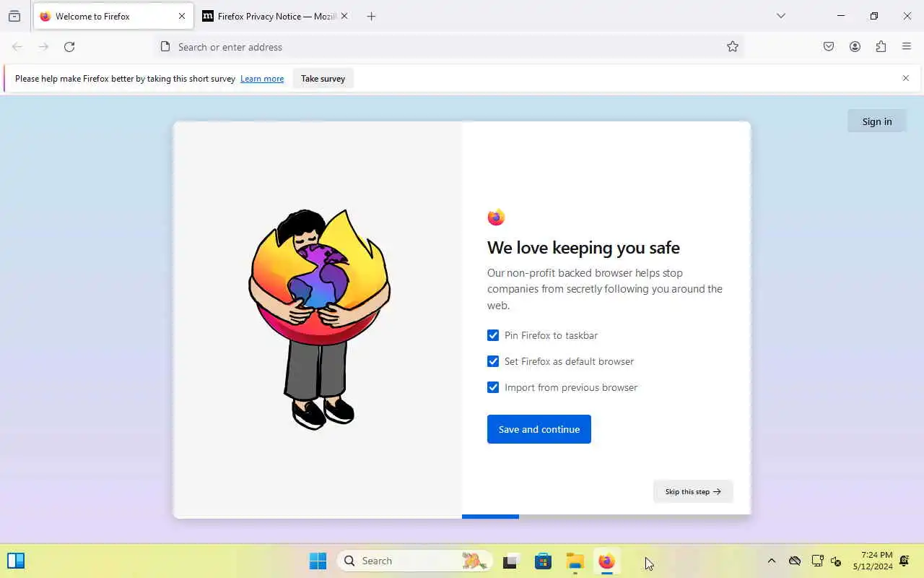924x578 pixels.
Task: Uncheck Import from previous browser
Action: 493,387
